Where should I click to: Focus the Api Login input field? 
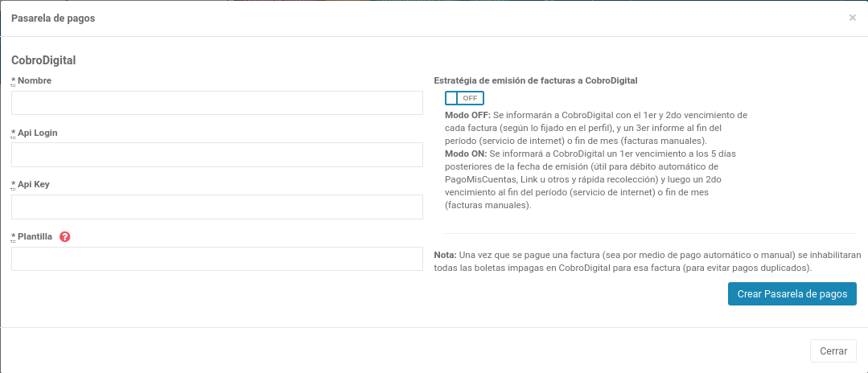pyautogui.click(x=217, y=155)
